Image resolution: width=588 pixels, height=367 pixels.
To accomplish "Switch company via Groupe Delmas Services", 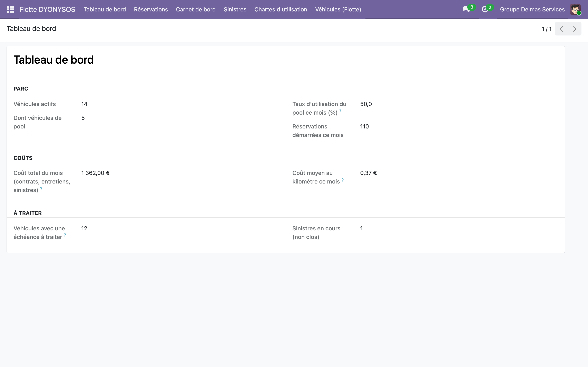I will [532, 9].
